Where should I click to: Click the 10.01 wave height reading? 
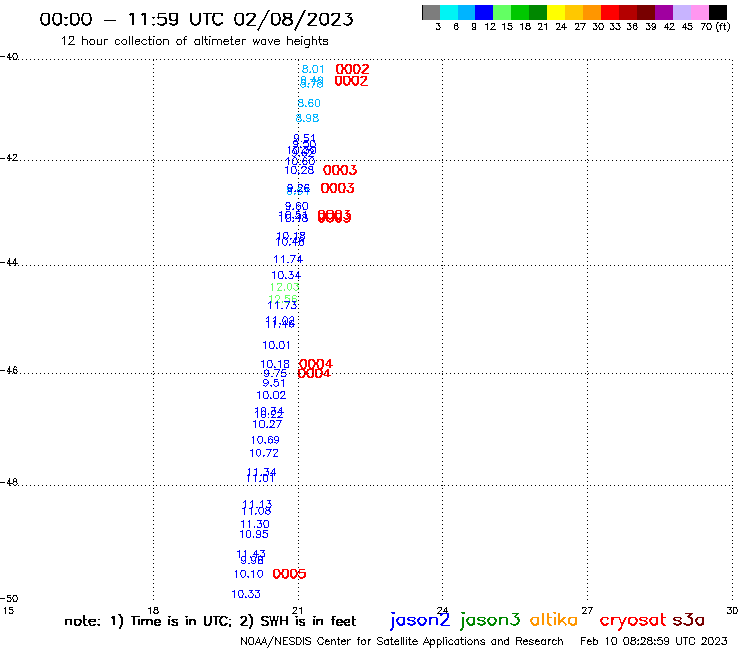tap(276, 345)
